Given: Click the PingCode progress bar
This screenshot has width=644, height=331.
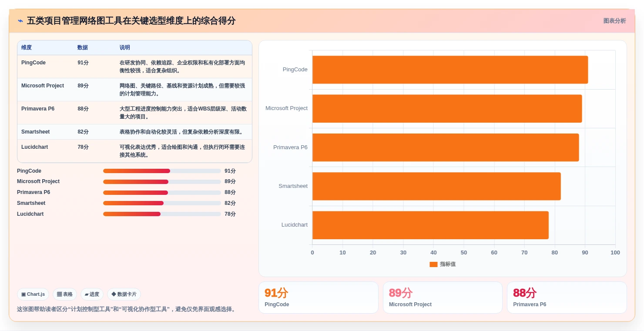Looking at the screenshot, I should pos(162,171).
